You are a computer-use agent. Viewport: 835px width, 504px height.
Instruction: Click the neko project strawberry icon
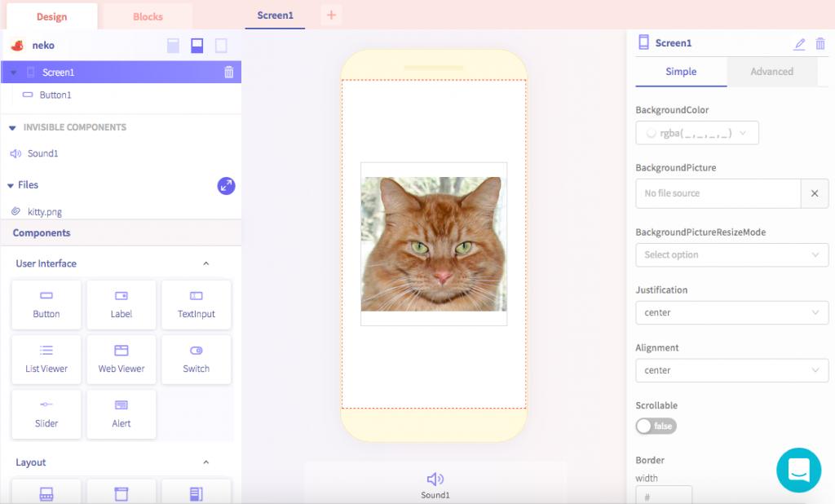tap(18, 46)
